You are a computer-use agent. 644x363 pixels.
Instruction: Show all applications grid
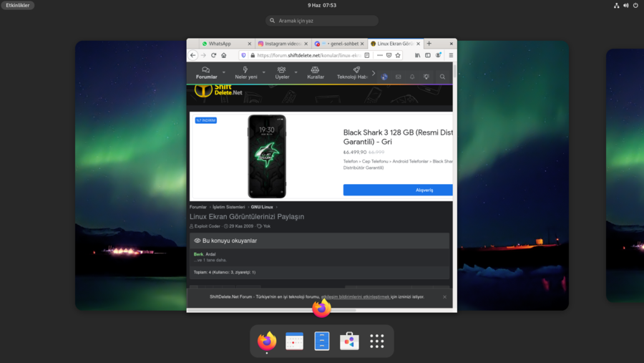pos(376,342)
